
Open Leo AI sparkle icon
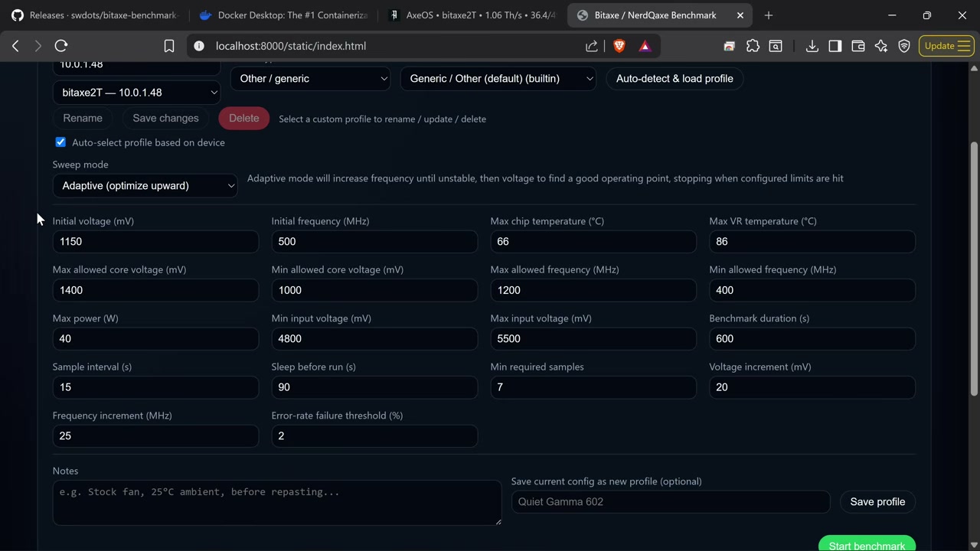pos(881,46)
